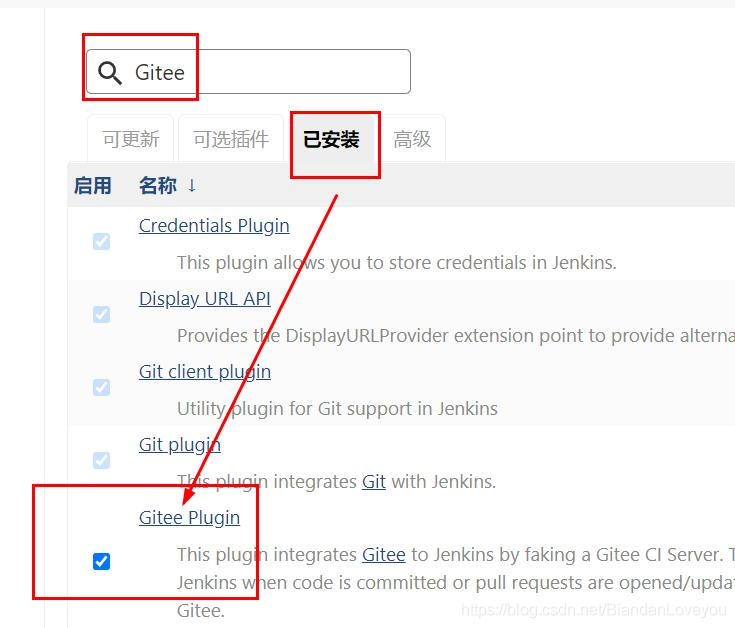The height and width of the screenshot is (628, 735).
Task: Open the 高级 tab
Action: coord(412,139)
